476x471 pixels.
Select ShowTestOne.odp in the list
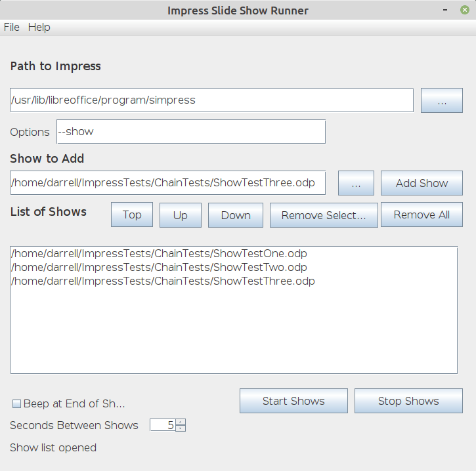point(160,253)
